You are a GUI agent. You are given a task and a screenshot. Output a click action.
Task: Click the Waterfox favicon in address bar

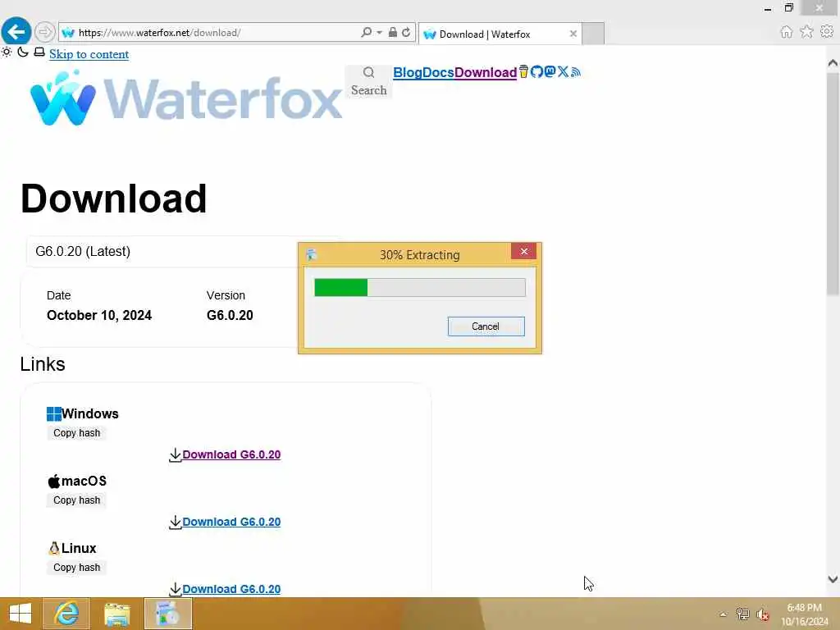(x=68, y=33)
